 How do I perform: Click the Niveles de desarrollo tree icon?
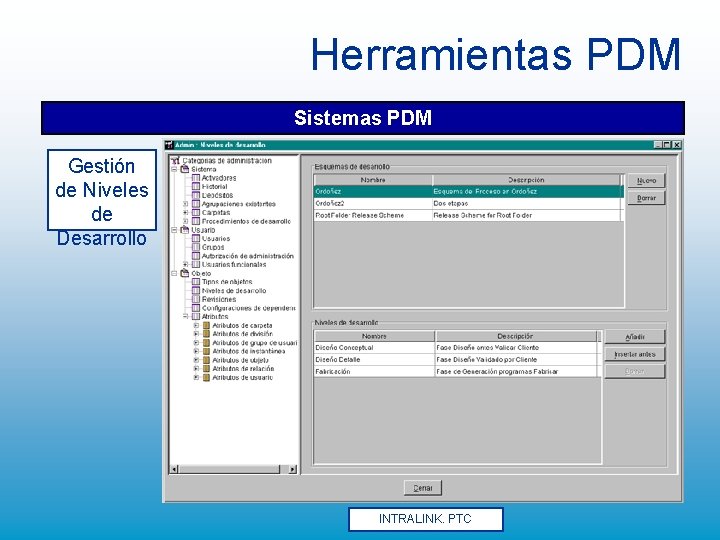(x=196, y=291)
